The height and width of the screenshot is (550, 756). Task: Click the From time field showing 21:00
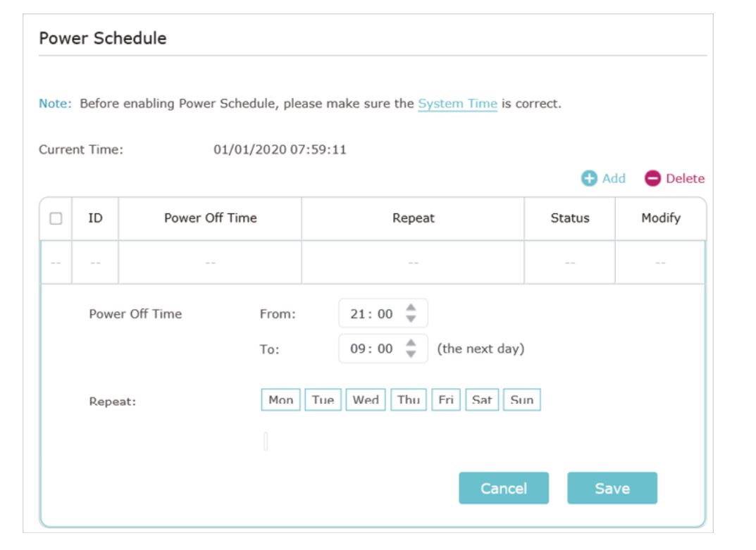(x=383, y=313)
